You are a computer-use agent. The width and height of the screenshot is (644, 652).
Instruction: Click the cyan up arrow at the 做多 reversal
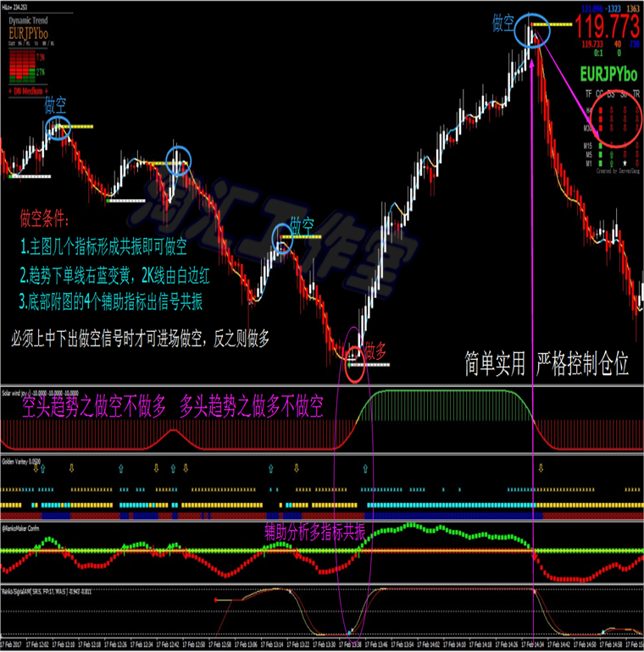(365, 468)
